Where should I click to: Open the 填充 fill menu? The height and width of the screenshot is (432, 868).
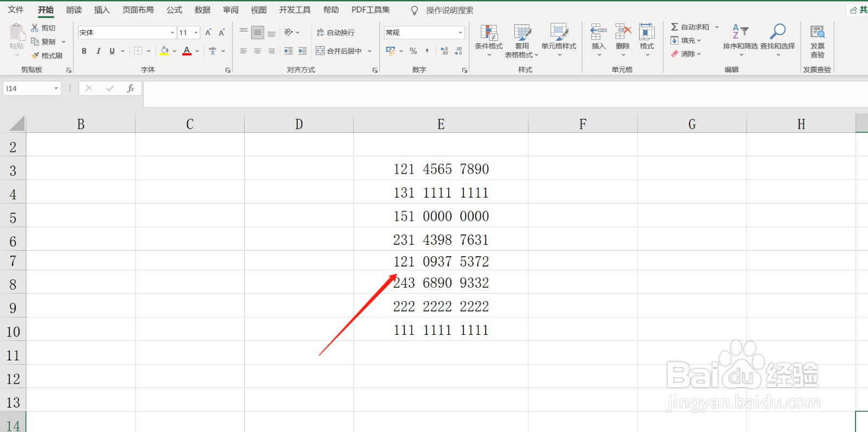coord(686,40)
